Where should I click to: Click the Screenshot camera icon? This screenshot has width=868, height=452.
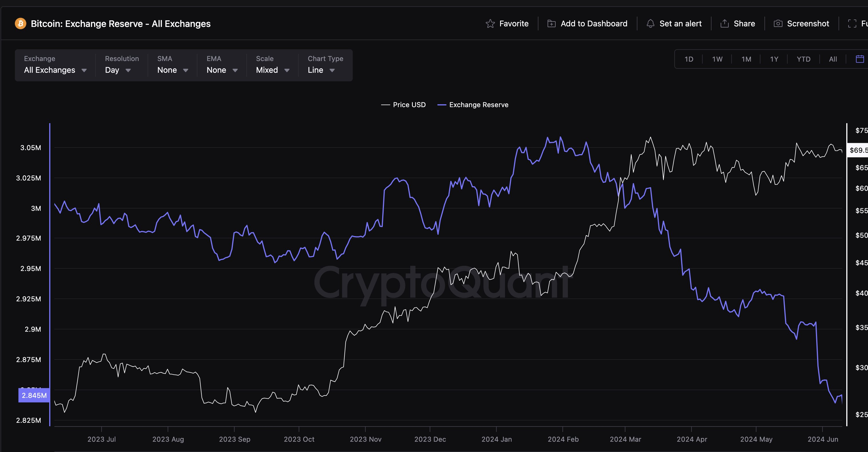click(778, 23)
